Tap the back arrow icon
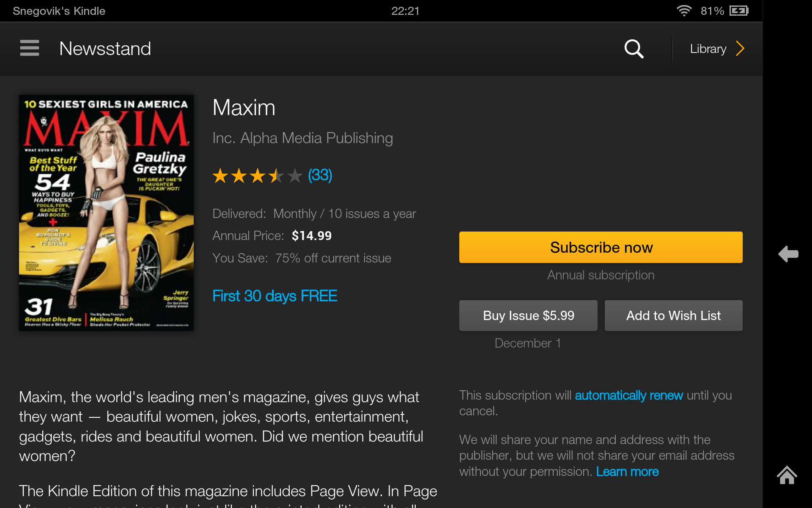 pos(788,254)
